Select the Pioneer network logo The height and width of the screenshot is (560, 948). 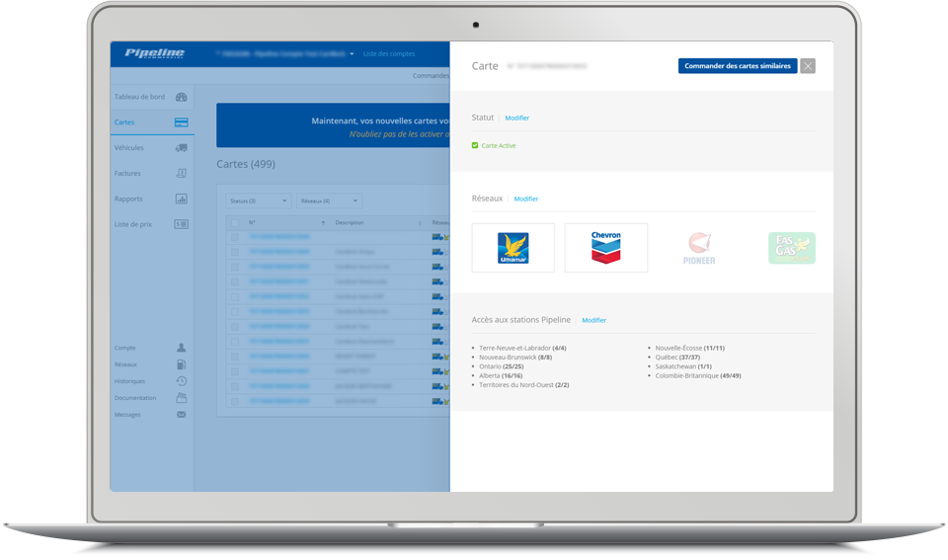(x=699, y=249)
